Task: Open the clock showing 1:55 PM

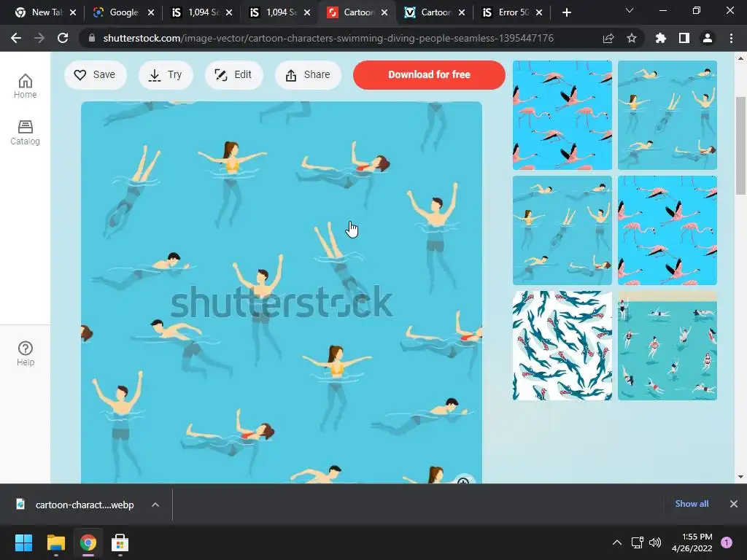Action: pyautogui.click(x=692, y=542)
